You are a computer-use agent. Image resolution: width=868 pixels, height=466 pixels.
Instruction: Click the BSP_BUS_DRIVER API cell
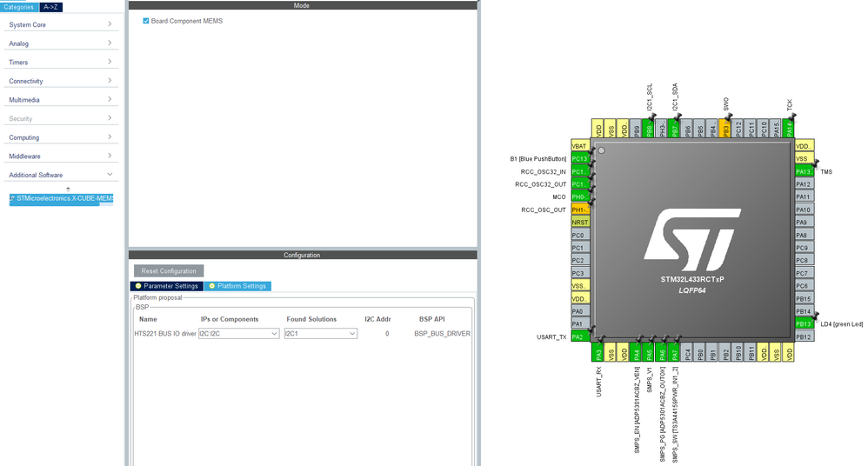point(443,334)
